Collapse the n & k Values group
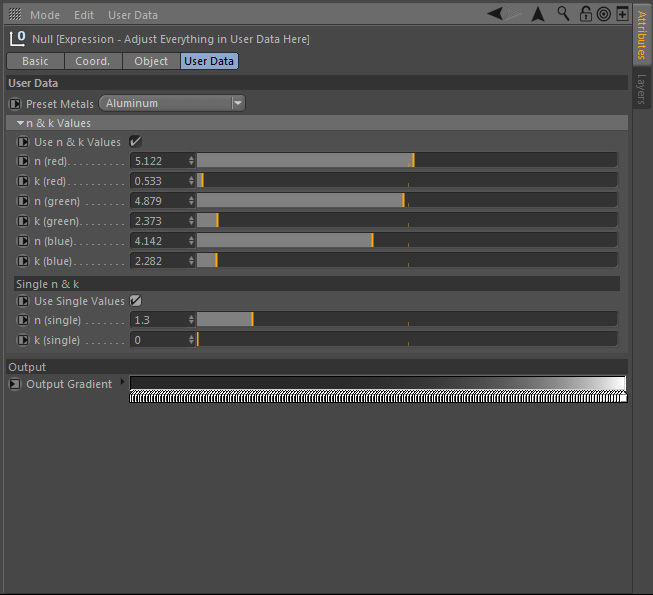Screen dimensions: 653x595 click(20, 123)
